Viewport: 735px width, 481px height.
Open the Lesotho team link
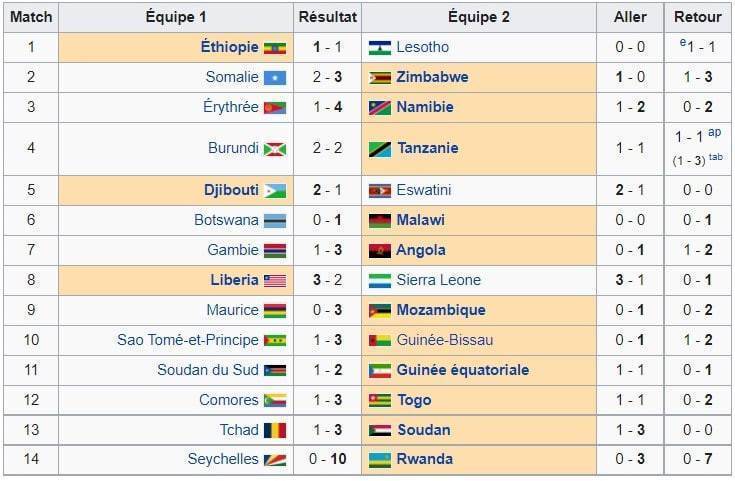(x=422, y=47)
